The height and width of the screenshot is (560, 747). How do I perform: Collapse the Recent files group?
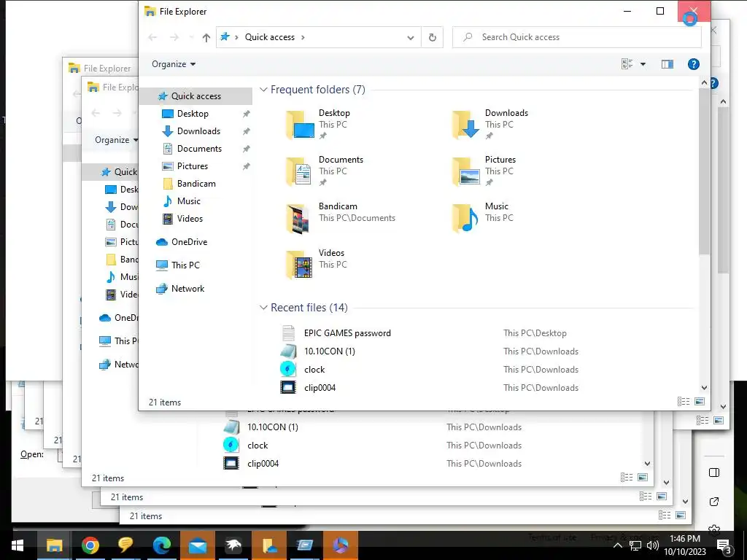click(263, 308)
